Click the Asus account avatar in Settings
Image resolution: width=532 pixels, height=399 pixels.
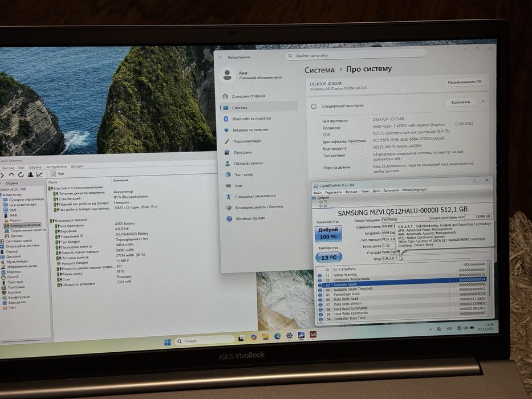(228, 75)
